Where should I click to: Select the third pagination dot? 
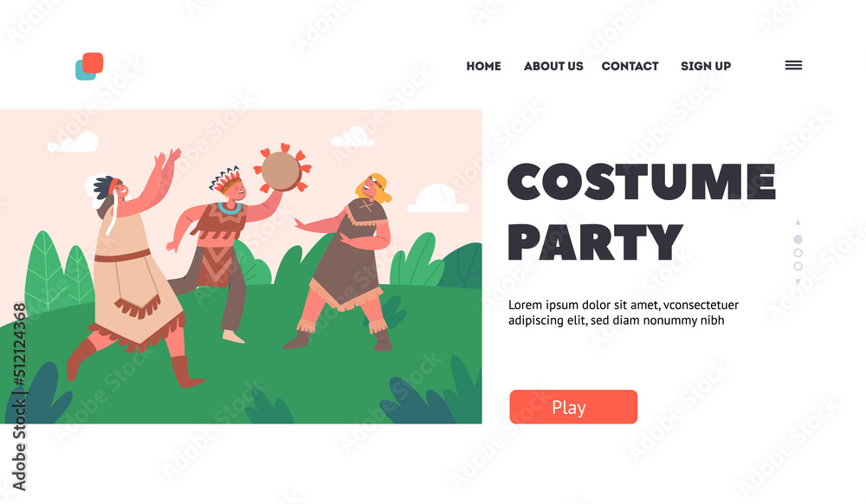pyautogui.click(x=798, y=266)
